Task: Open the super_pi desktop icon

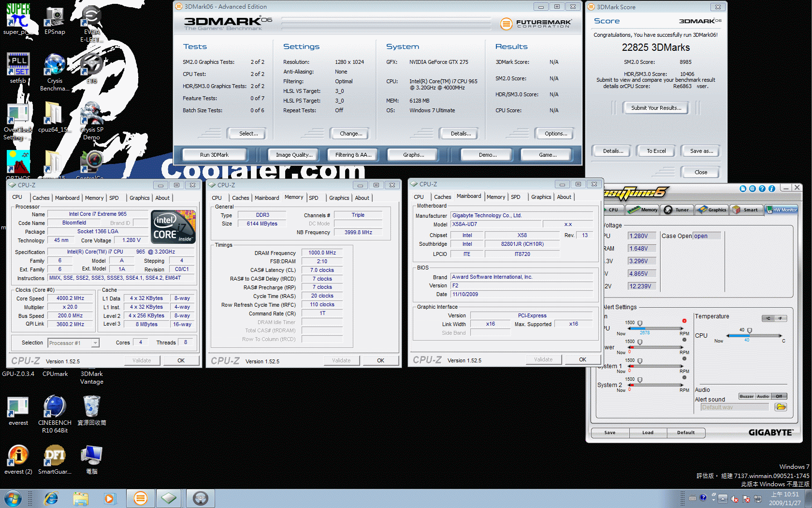Action: [18, 19]
